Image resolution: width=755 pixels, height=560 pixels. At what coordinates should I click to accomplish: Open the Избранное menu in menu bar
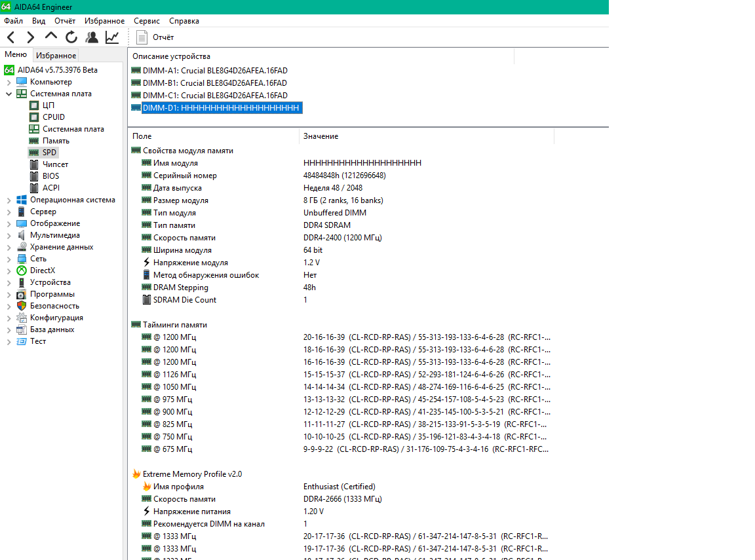(104, 21)
